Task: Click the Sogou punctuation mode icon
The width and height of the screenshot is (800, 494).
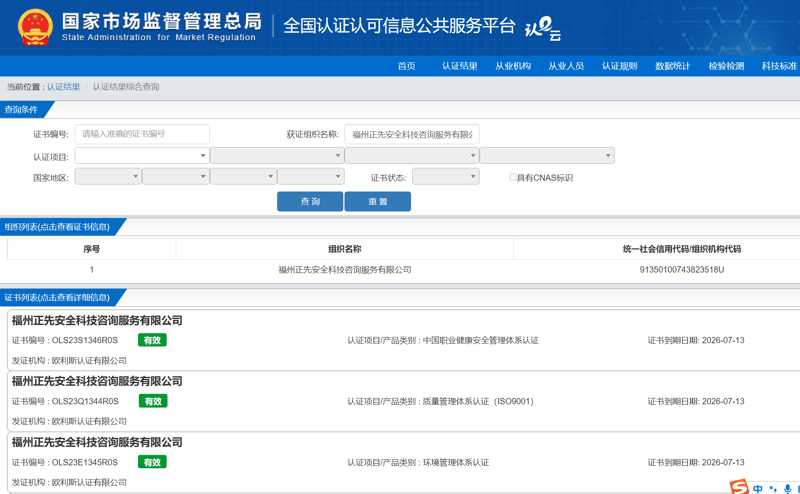Action: pos(775,488)
